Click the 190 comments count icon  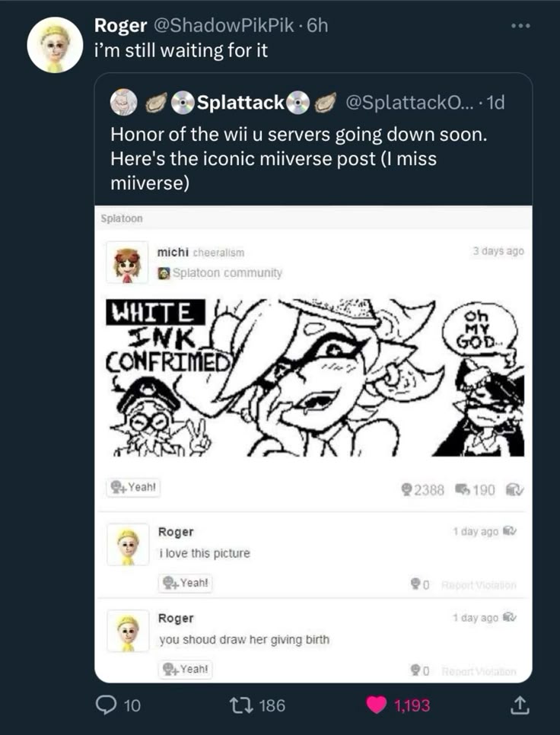pyautogui.click(x=460, y=490)
